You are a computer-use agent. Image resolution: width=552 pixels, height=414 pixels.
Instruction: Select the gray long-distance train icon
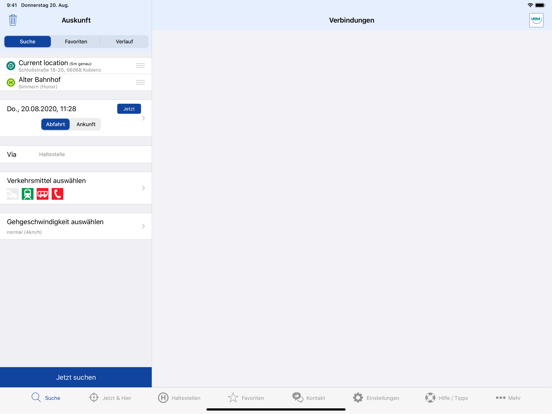pyautogui.click(x=13, y=194)
